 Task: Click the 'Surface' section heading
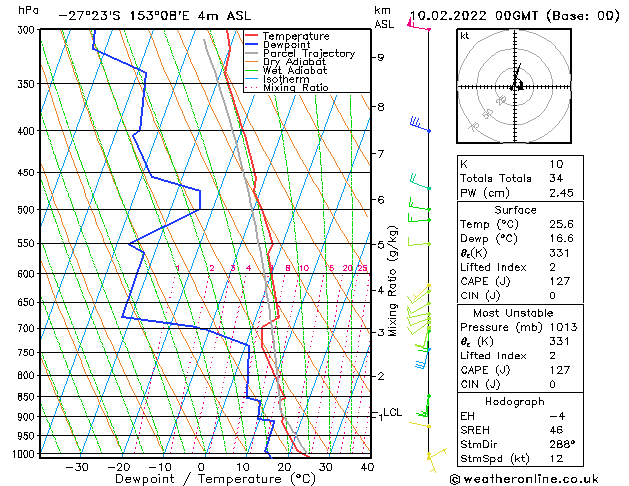pos(515,210)
